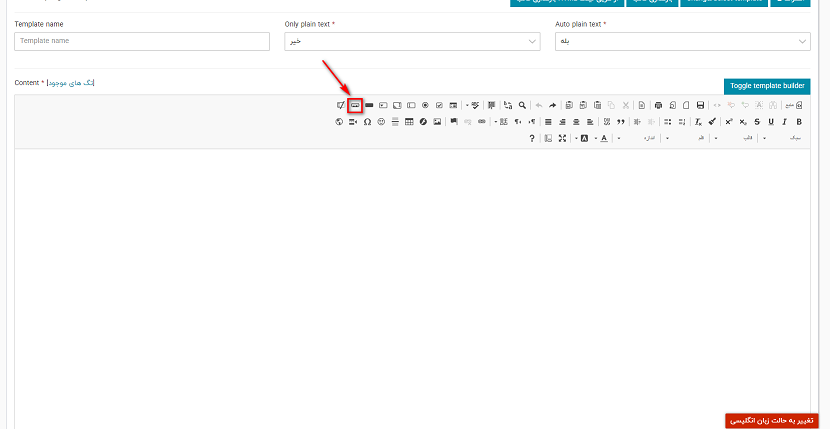The image size is (830, 429).
Task: Insert a checkbox form element
Action: click(439, 105)
